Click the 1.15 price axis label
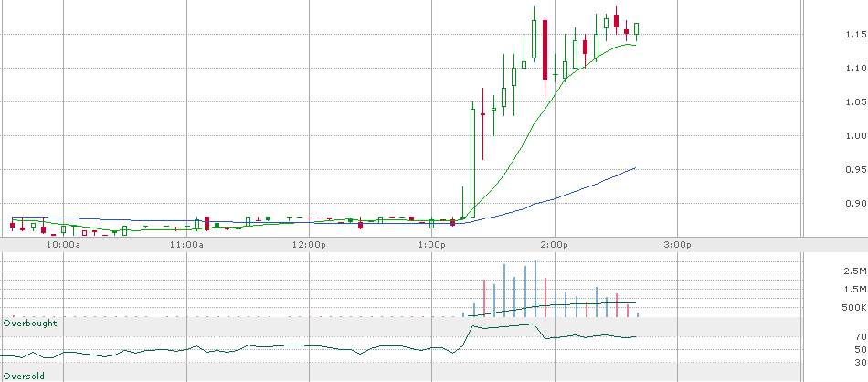 855,35
